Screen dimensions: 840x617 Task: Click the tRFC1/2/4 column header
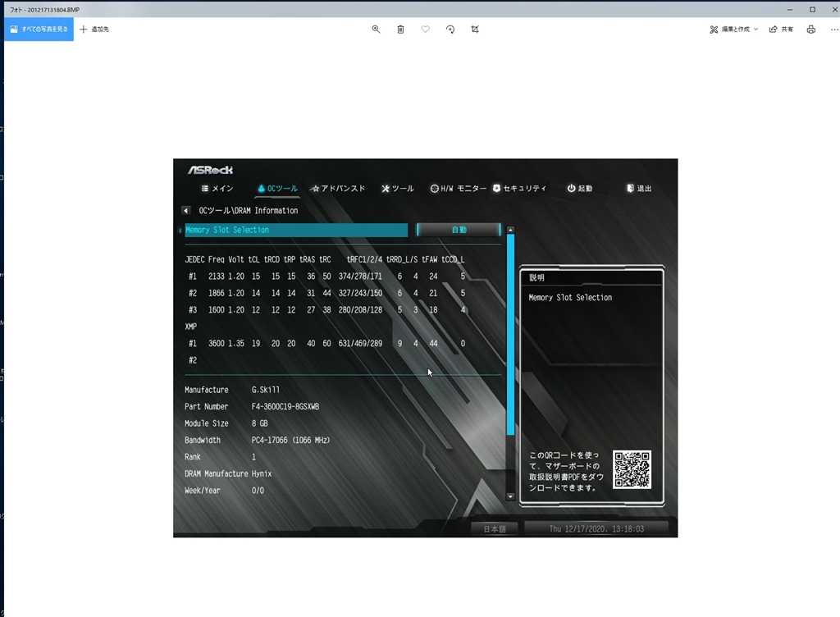364,259
